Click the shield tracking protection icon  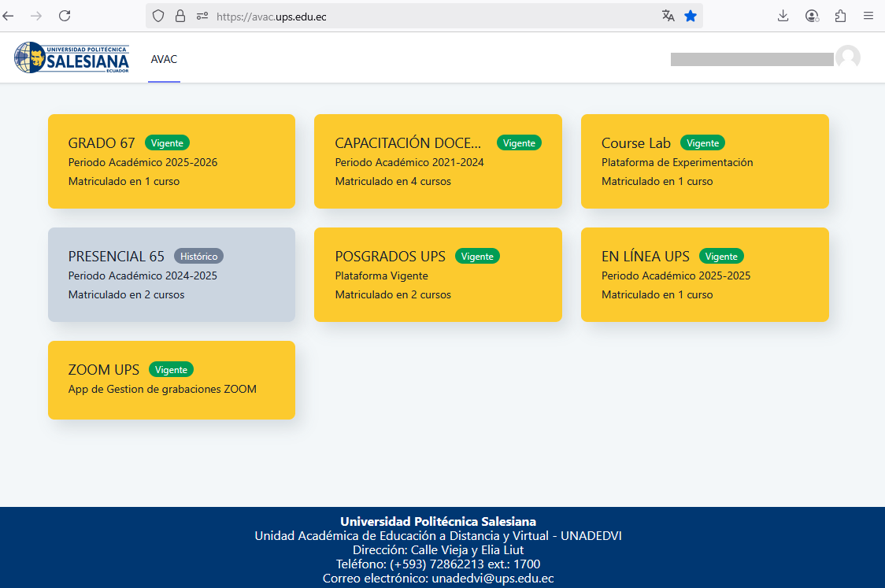158,16
